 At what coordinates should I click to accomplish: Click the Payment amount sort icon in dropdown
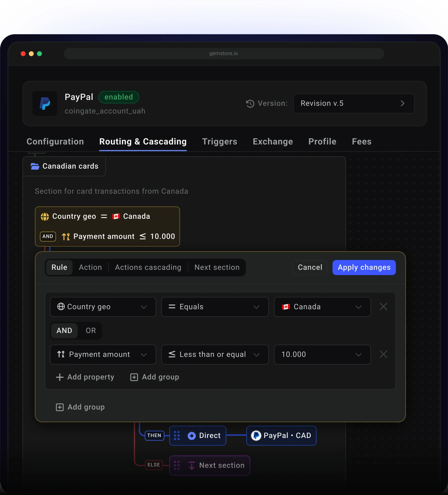pos(61,354)
